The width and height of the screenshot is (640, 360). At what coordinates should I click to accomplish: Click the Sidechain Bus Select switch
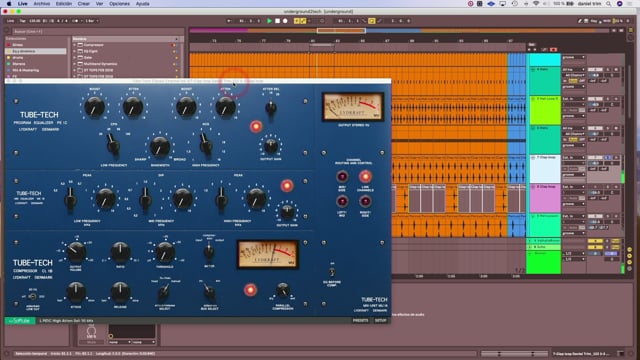point(209,291)
